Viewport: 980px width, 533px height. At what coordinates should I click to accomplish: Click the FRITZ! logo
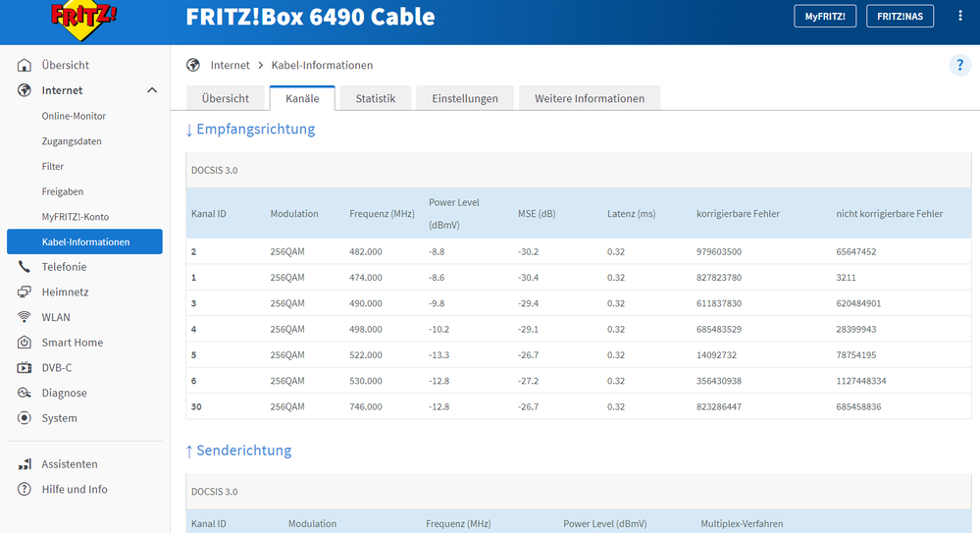[x=83, y=19]
